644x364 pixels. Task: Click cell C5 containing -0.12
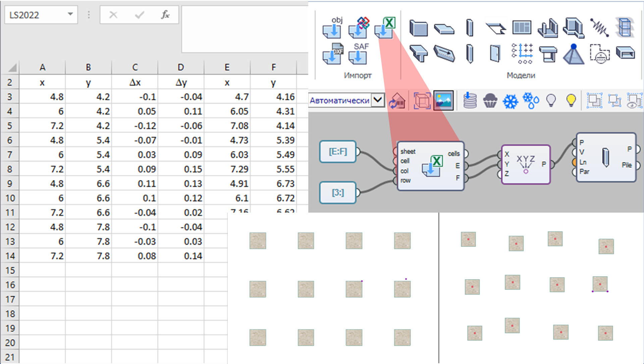[135, 126]
